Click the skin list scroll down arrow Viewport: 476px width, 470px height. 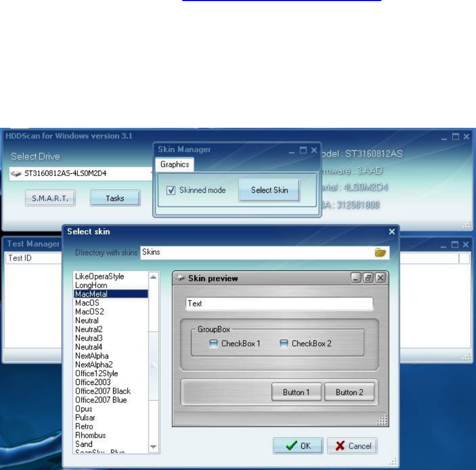pyautogui.click(x=153, y=447)
